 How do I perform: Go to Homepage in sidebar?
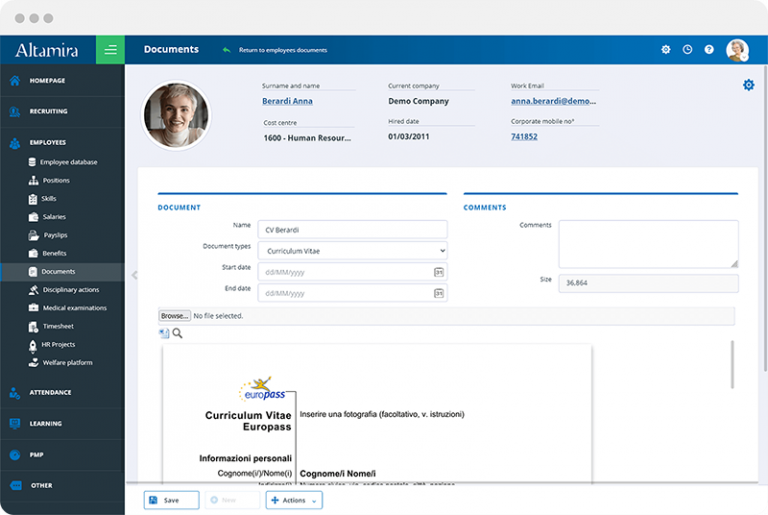pos(47,80)
